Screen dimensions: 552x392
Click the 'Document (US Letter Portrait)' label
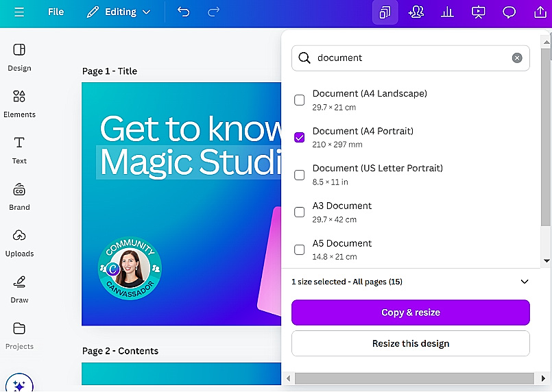(x=377, y=168)
